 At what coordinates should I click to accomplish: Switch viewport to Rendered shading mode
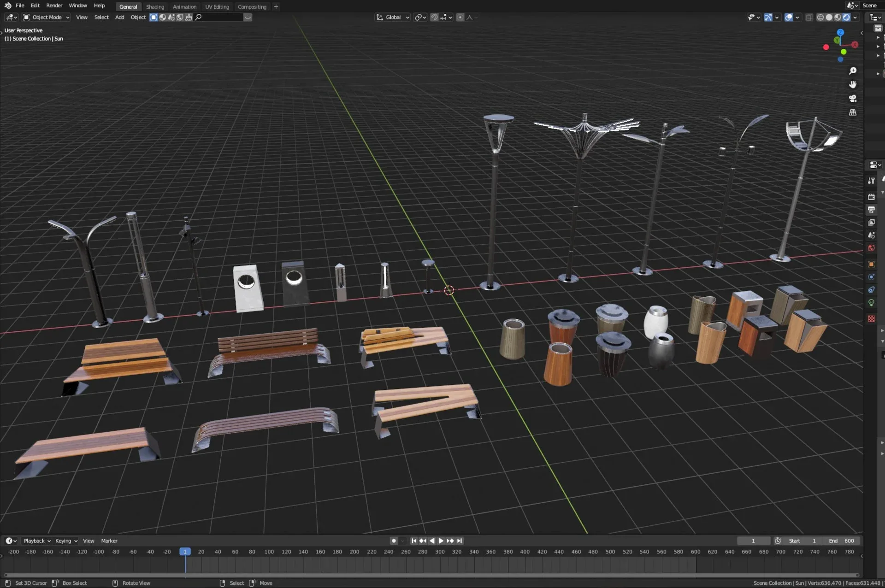(x=846, y=17)
